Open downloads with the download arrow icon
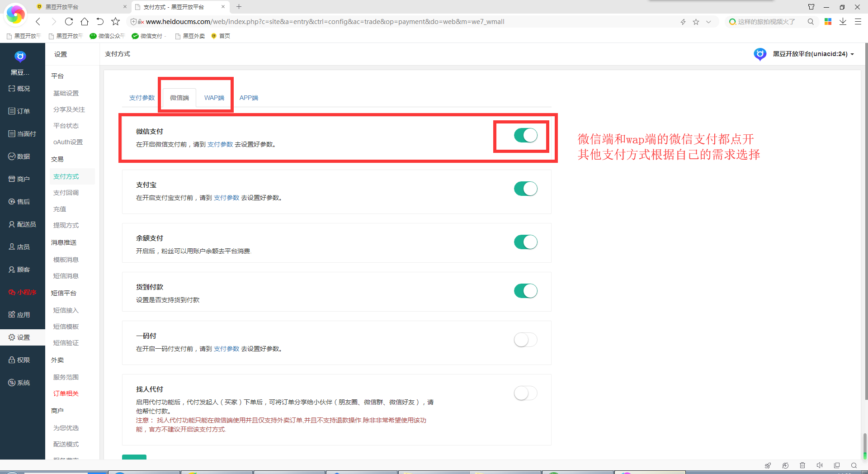This screenshot has width=868, height=474. click(843, 22)
